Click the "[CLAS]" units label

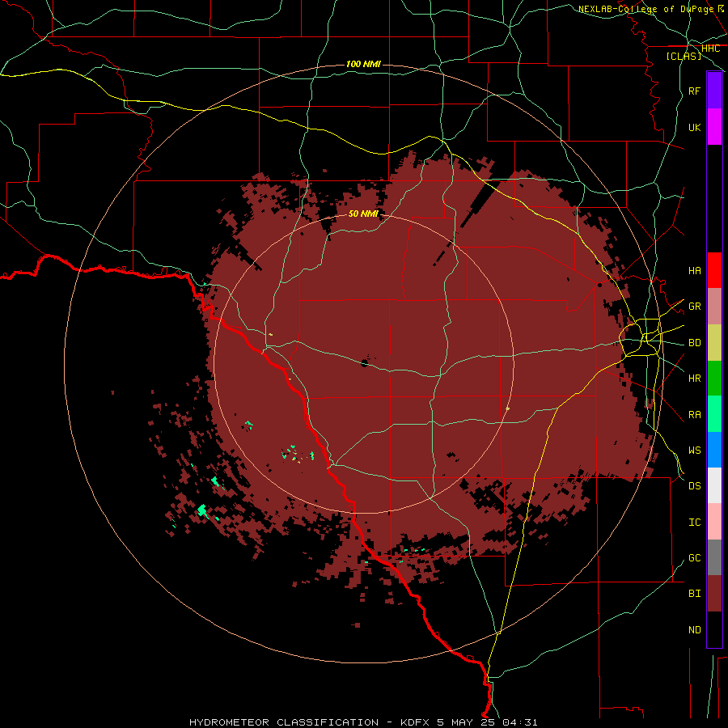point(684,56)
